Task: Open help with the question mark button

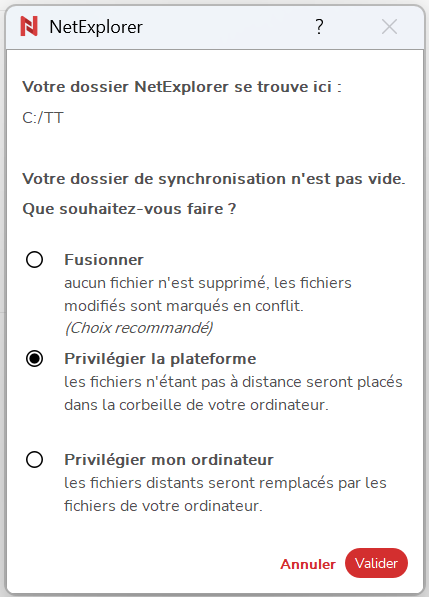Action: tap(319, 27)
